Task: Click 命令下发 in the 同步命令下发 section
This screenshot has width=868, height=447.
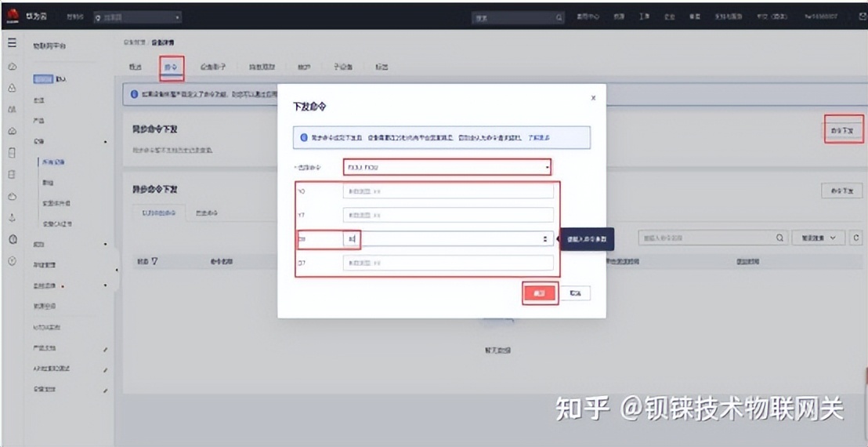Action: [842, 131]
